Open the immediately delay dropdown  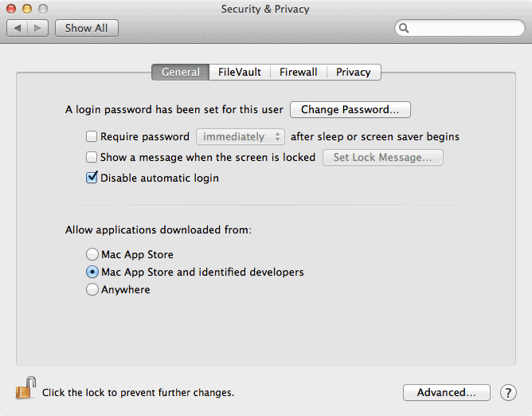[x=241, y=136]
